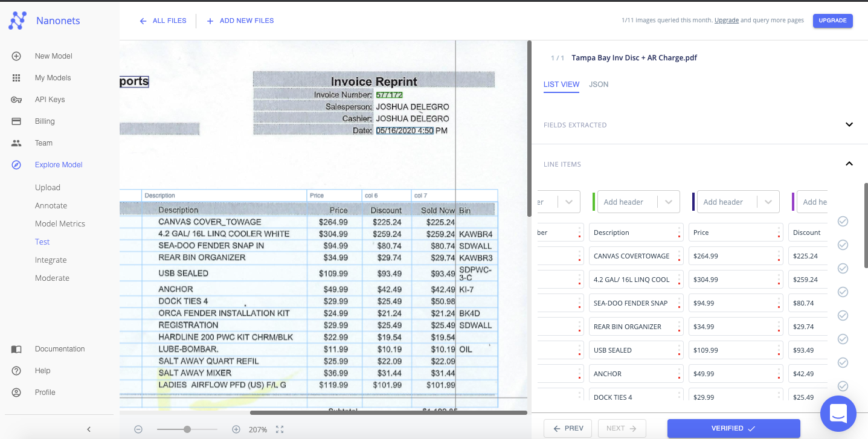Expand the Fields Extracted section

pos(849,125)
